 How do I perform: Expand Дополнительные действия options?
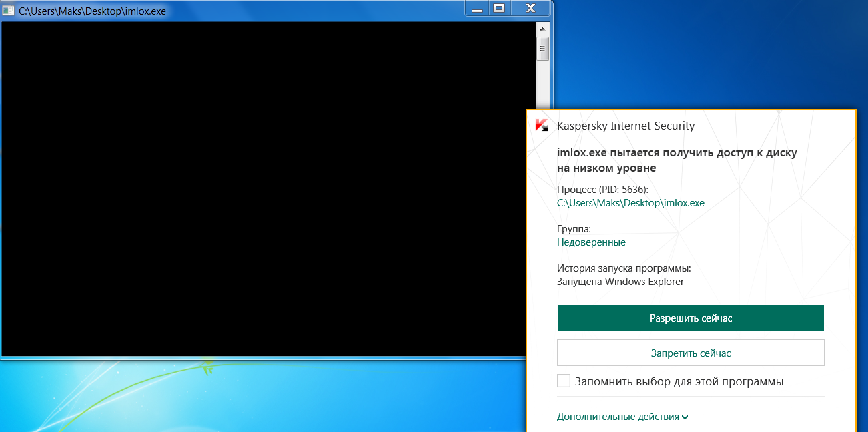point(622,417)
